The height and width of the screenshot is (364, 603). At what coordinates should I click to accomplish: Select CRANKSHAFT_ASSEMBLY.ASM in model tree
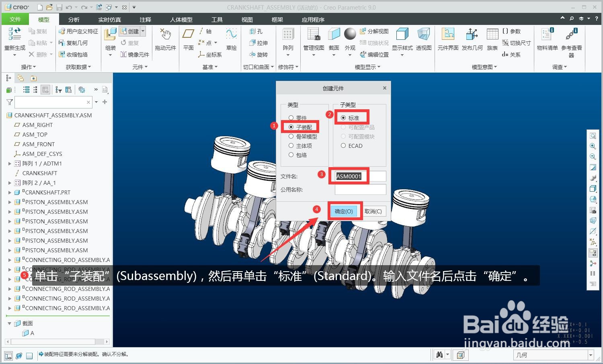(53, 115)
